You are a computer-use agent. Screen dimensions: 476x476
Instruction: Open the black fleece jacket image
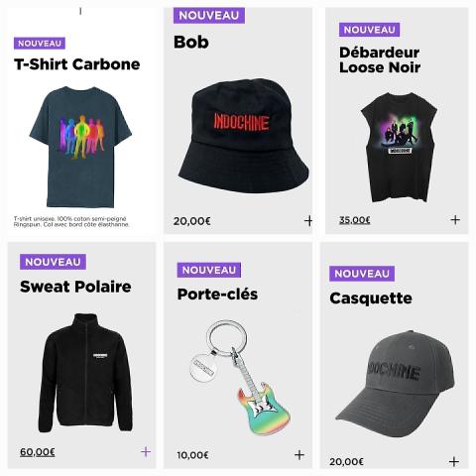point(85,373)
